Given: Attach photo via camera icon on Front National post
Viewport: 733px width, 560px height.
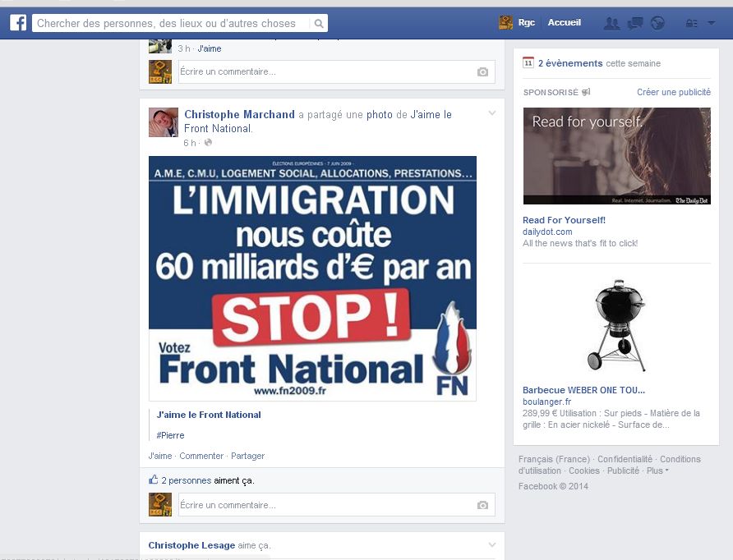Looking at the screenshot, I should point(482,505).
